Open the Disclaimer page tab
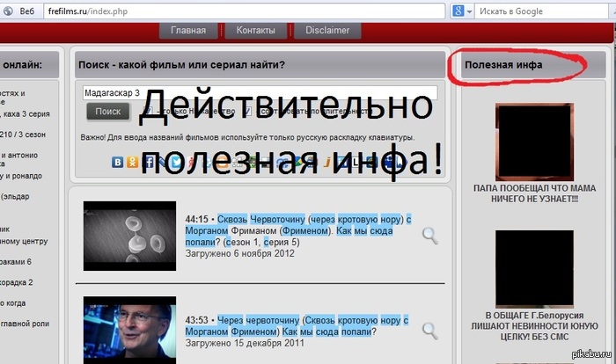 pyautogui.click(x=327, y=30)
